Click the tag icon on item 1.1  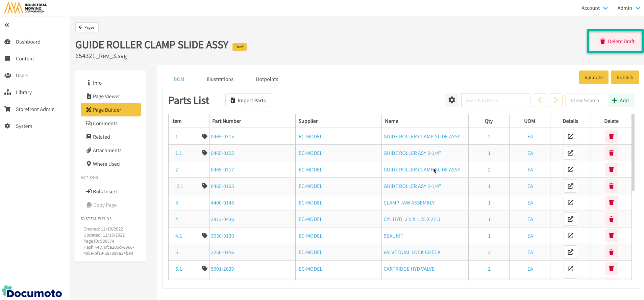(204, 153)
